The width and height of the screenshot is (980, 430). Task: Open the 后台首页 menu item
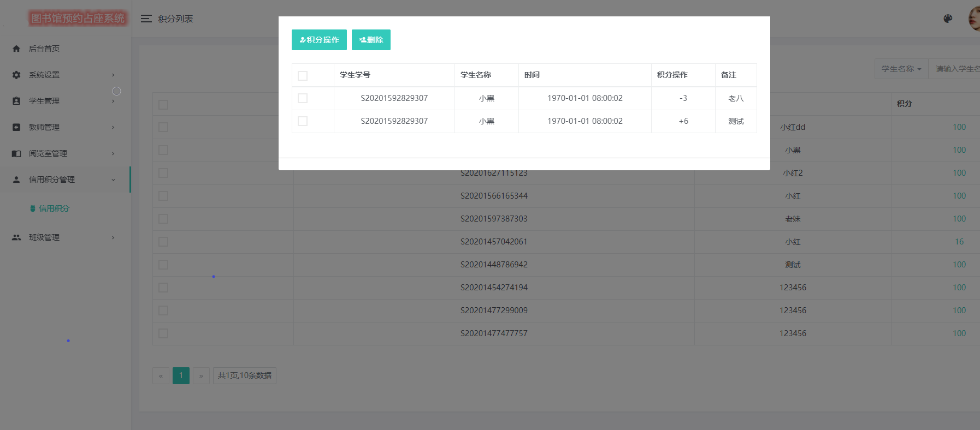(x=66, y=49)
